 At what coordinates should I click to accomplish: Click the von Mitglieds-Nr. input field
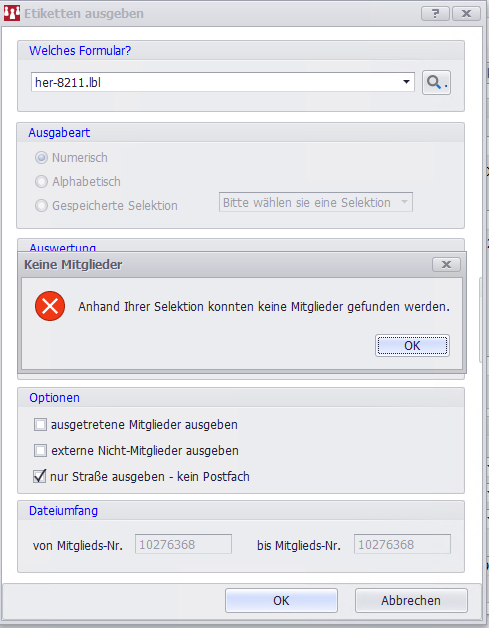pos(183,544)
